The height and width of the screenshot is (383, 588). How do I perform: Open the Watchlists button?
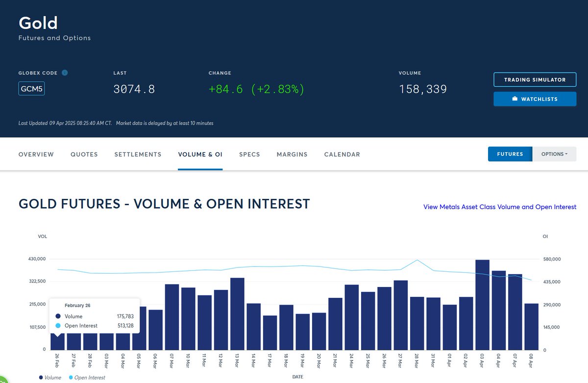[x=535, y=99]
